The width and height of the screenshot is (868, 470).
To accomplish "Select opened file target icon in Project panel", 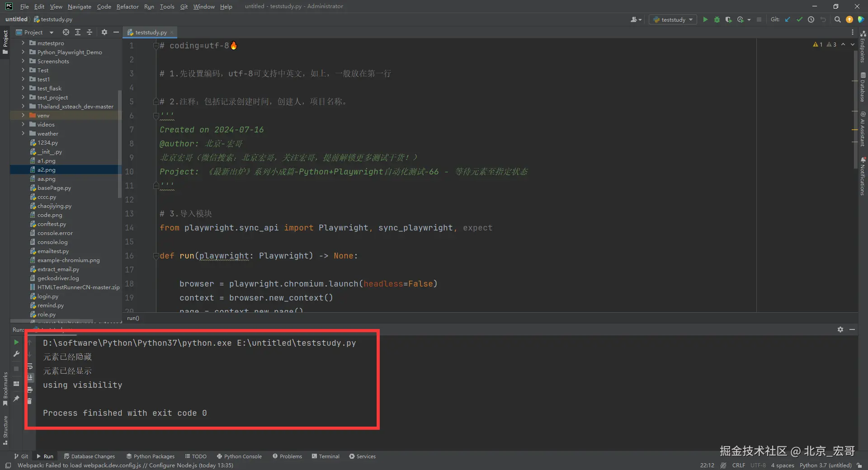I will pos(66,32).
